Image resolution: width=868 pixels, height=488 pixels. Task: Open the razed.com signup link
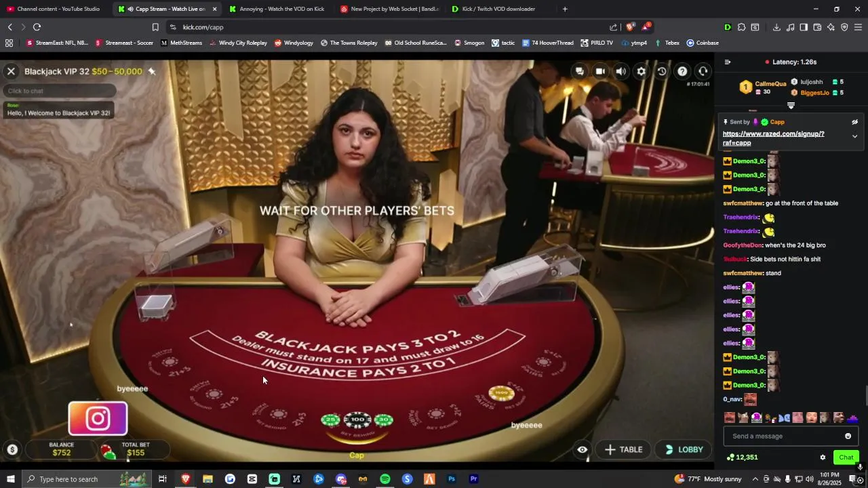tap(773, 138)
